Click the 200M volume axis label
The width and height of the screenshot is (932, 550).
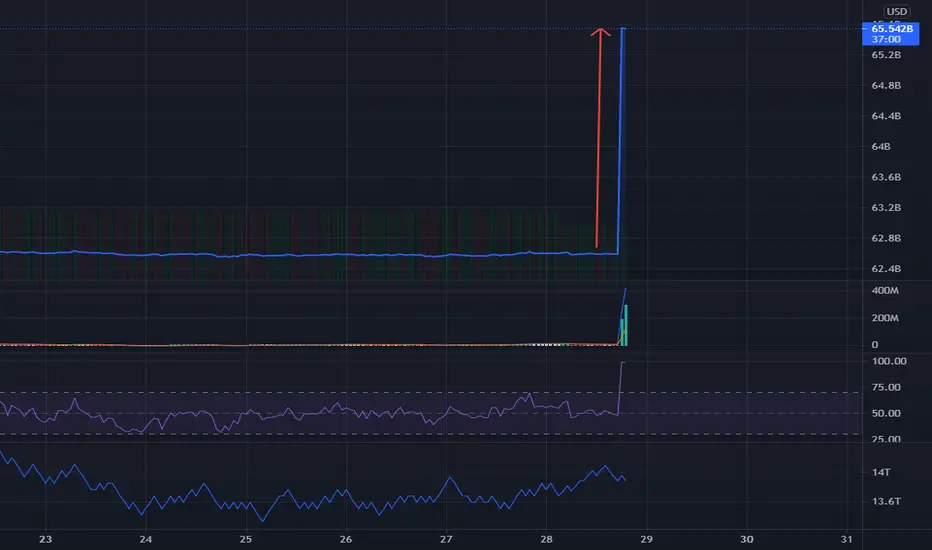coord(884,318)
